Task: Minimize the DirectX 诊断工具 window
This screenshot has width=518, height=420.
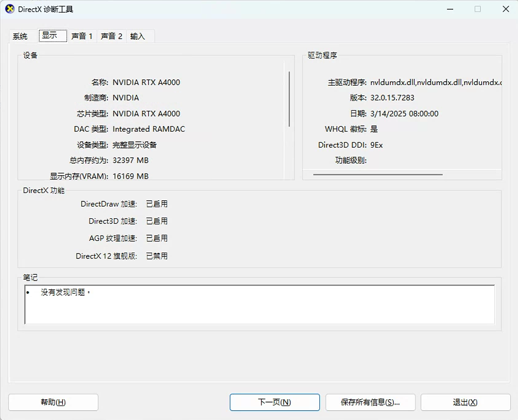Action: [450, 9]
